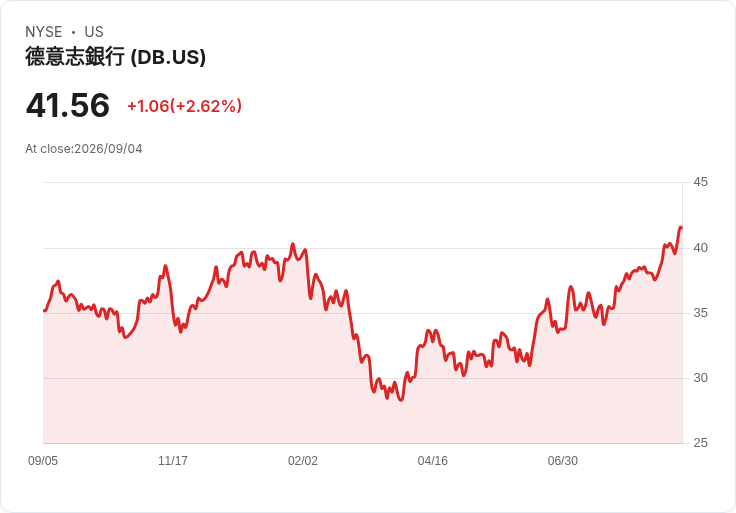This screenshot has width=736, height=513.
Task: Click the 04/16 date label on x-axis
Action: (433, 461)
